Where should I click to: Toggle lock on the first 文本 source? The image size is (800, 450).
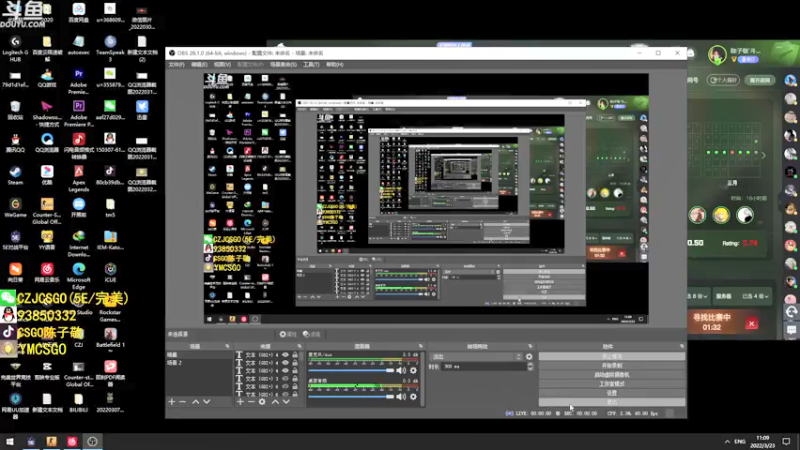tap(295, 355)
